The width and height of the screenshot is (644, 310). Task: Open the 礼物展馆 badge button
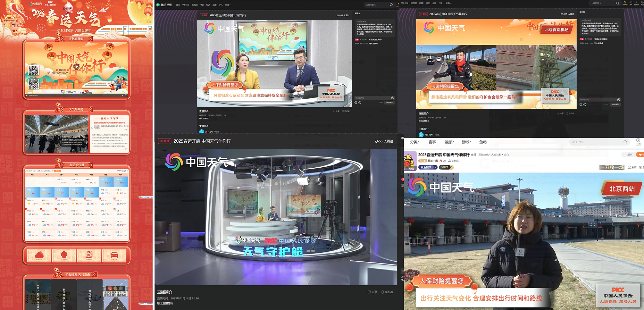[428, 167]
